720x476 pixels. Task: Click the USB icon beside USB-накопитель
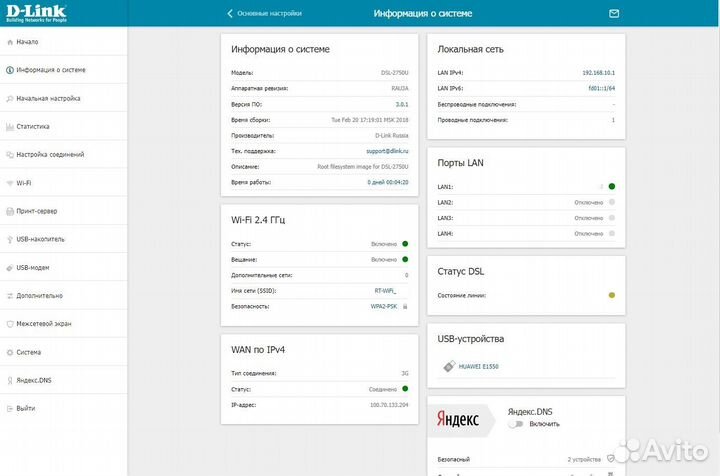click(x=10, y=240)
